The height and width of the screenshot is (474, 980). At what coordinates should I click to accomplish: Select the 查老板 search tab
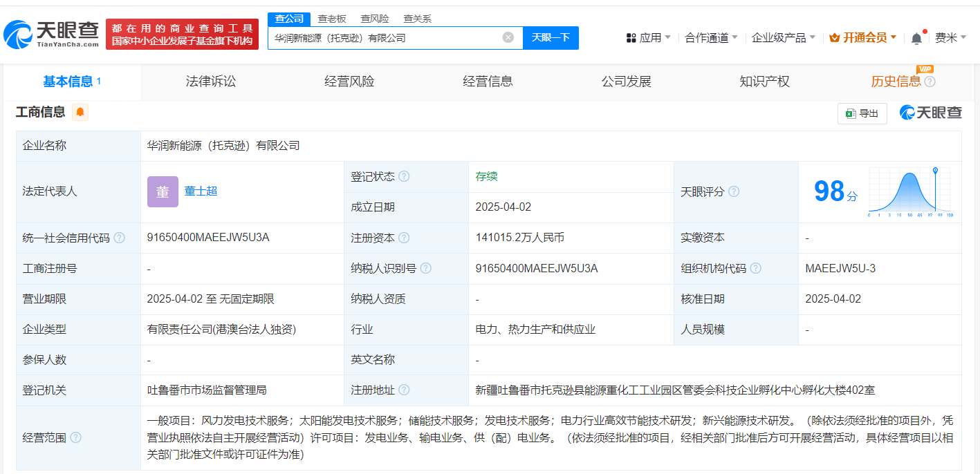(x=332, y=19)
